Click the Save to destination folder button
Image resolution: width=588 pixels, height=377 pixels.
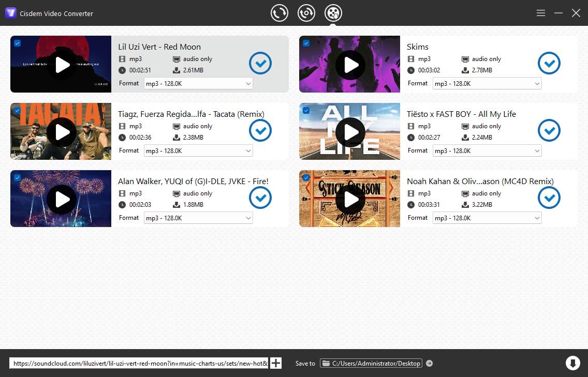coord(371,363)
